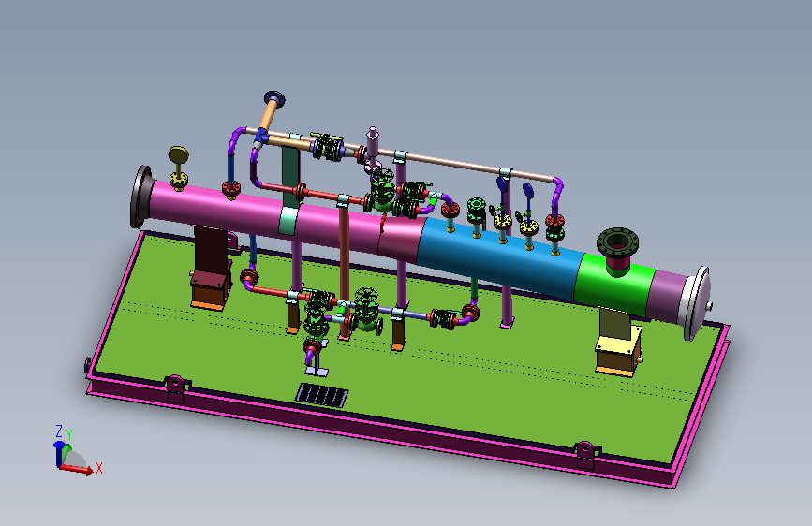Select the silver end flange at the right end
Viewport: 812px width, 526px height.
[696, 302]
